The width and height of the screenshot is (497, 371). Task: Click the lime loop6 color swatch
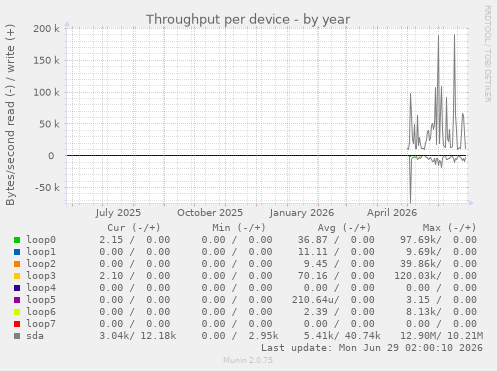pos(17,312)
